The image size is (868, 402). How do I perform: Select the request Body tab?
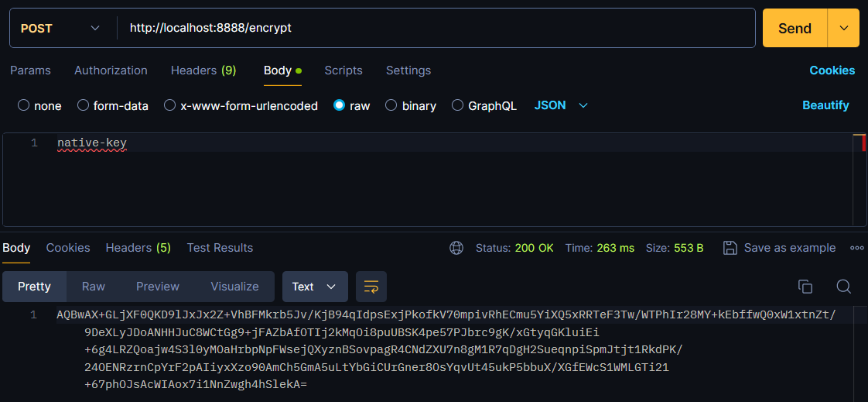(282, 70)
